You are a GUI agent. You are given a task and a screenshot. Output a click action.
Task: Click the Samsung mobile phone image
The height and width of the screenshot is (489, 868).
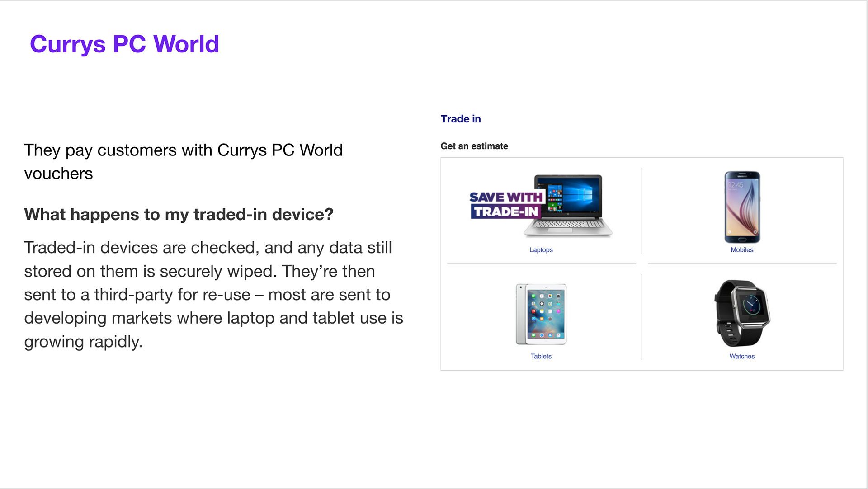pyautogui.click(x=742, y=207)
